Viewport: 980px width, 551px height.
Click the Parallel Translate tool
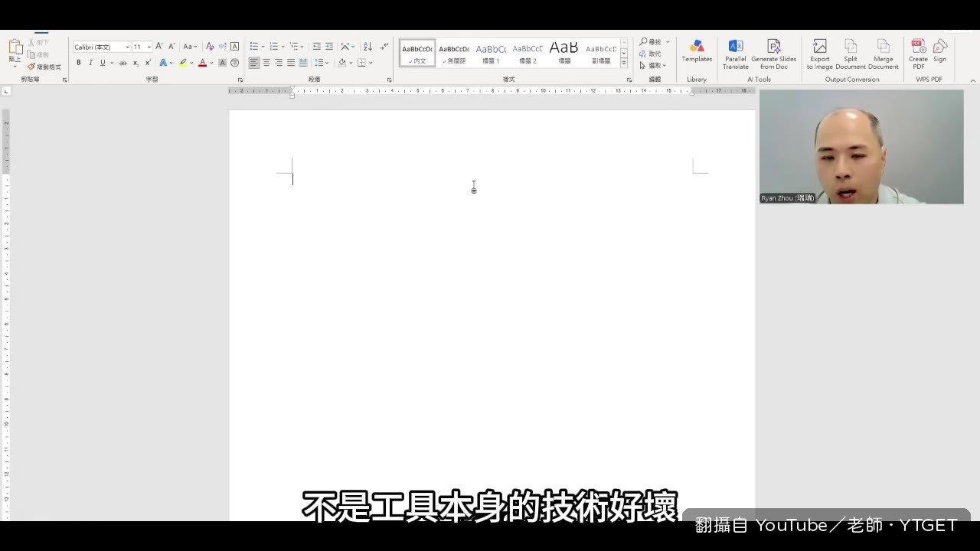coord(736,54)
